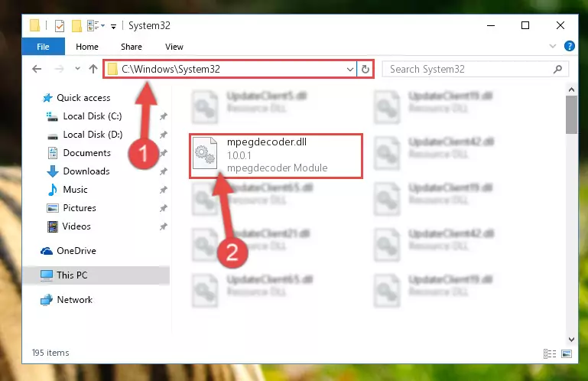Viewport: 588px width, 381px height.
Task: Open the File tab
Action: click(x=43, y=47)
